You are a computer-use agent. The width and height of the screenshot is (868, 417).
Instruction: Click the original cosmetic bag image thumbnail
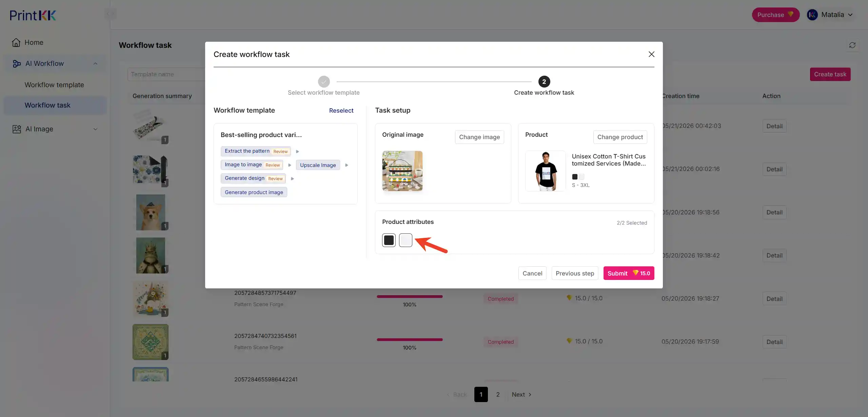(x=402, y=171)
